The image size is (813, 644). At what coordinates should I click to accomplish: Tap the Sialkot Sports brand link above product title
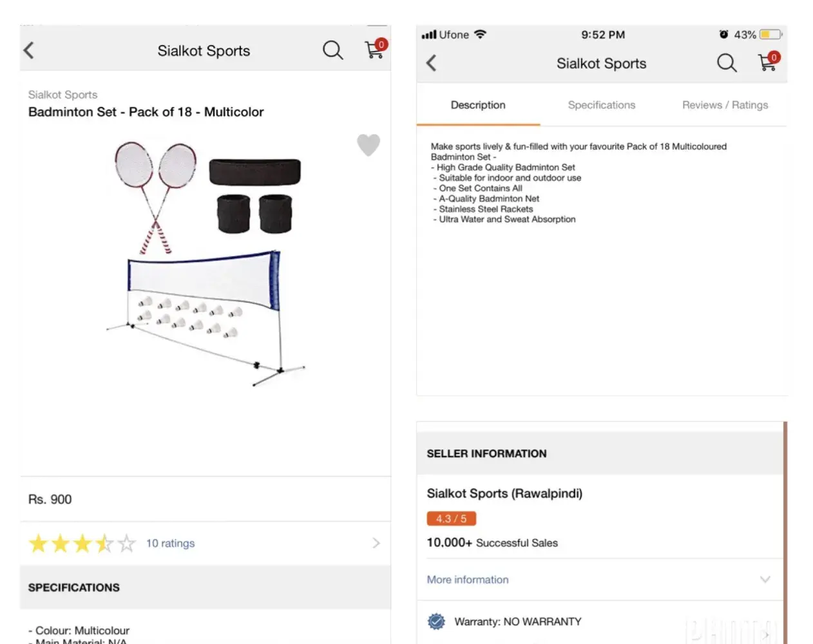coord(62,95)
